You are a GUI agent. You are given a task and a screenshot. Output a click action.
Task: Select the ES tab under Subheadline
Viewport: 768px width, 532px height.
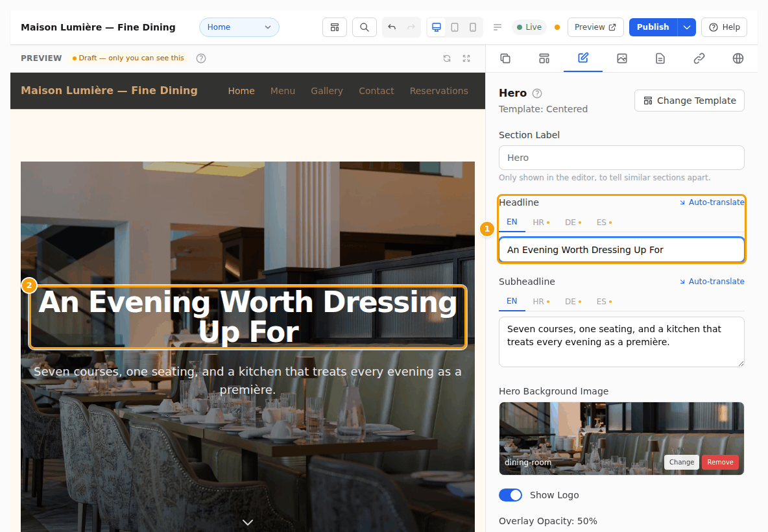point(605,302)
